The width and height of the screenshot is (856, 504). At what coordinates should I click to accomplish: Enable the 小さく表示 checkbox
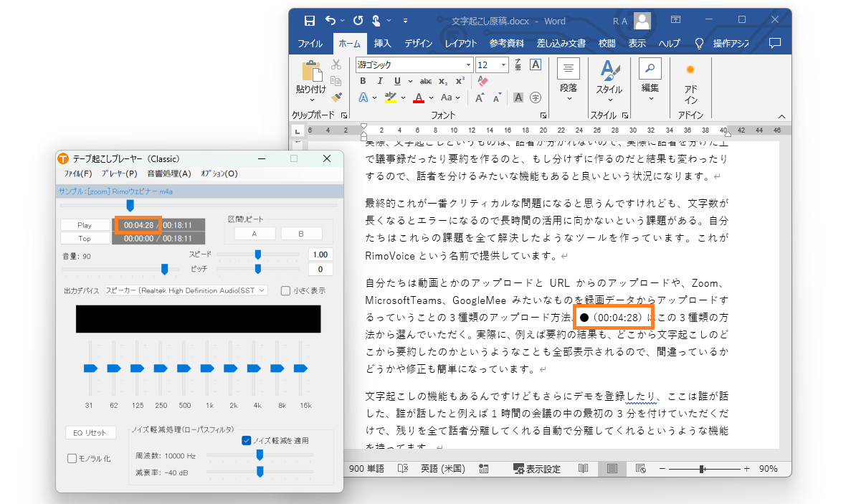[x=286, y=290]
